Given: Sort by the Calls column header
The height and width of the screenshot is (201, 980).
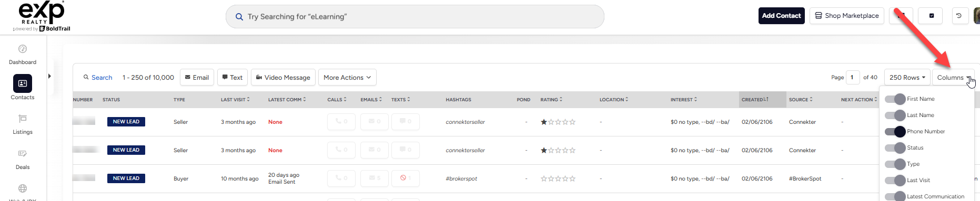Looking at the screenshot, I should click(x=337, y=100).
